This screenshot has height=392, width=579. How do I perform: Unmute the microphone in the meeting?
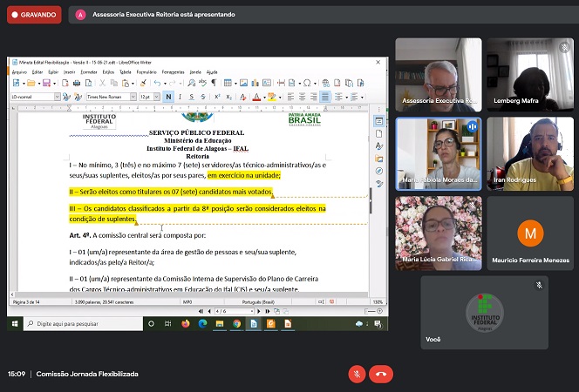coord(357,374)
